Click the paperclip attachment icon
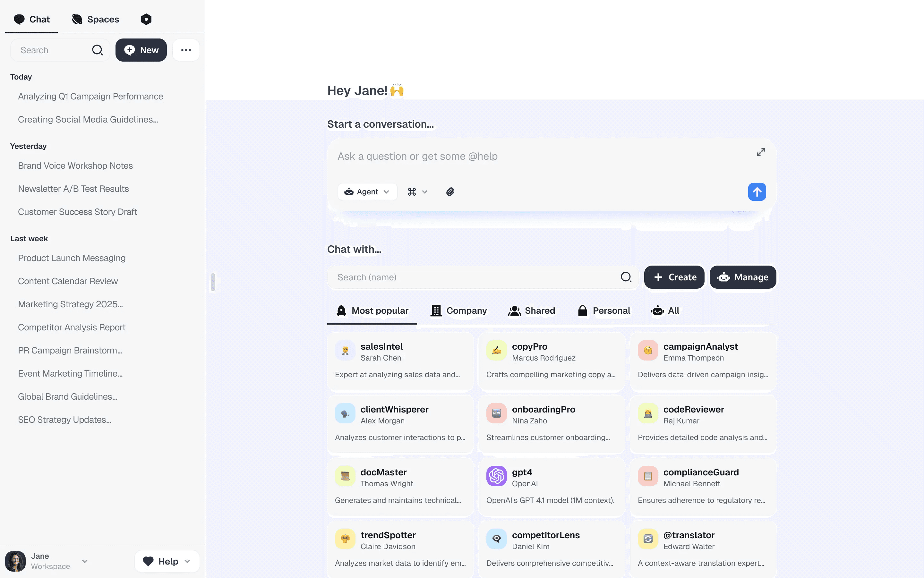 click(450, 192)
